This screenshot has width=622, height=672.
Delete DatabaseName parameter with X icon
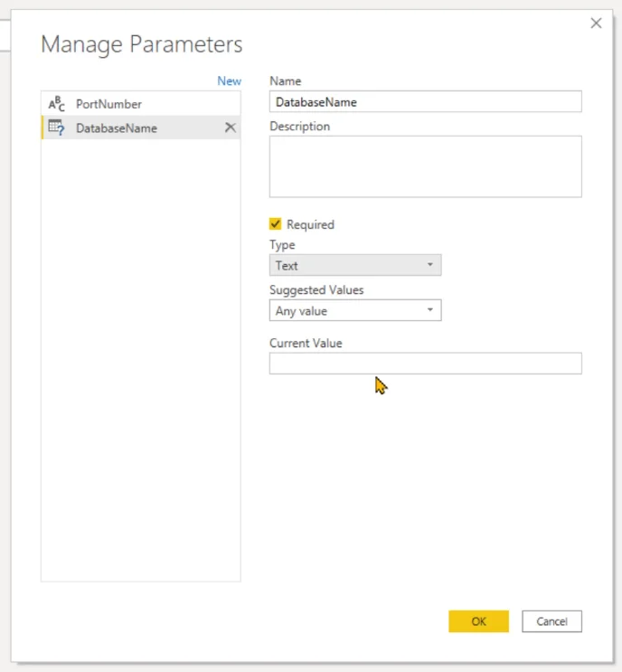[x=231, y=128]
